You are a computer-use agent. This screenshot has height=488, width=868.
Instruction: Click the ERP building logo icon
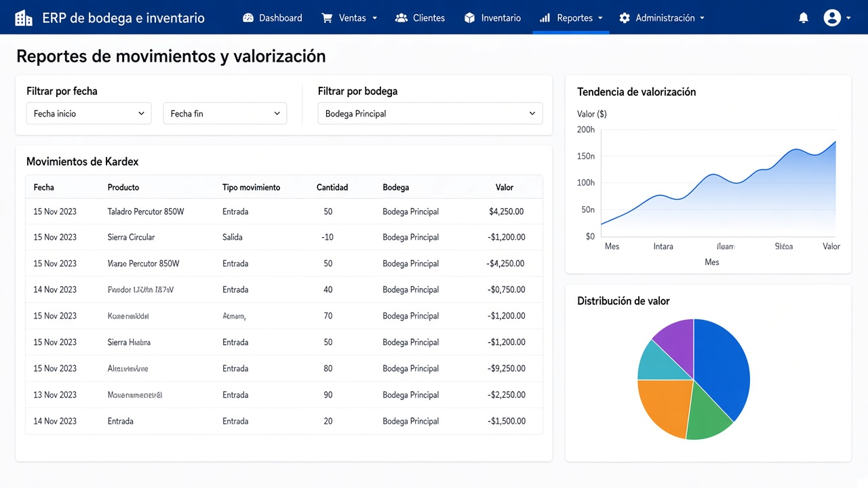coord(24,18)
